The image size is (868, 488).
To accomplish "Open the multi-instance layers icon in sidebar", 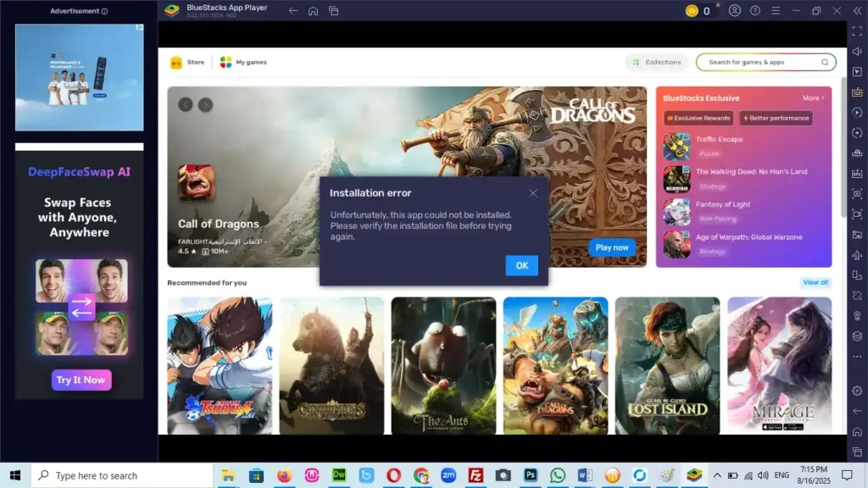I will point(857,335).
